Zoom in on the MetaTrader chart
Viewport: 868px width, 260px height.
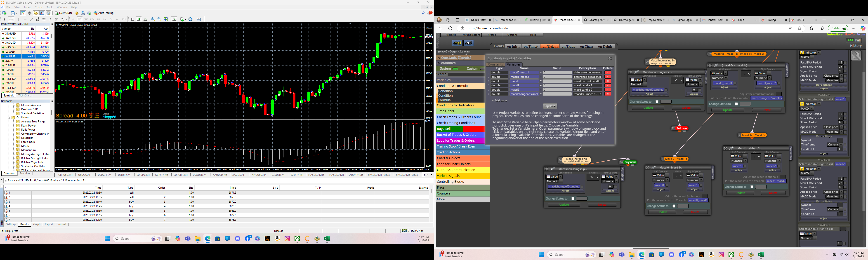(153, 19)
